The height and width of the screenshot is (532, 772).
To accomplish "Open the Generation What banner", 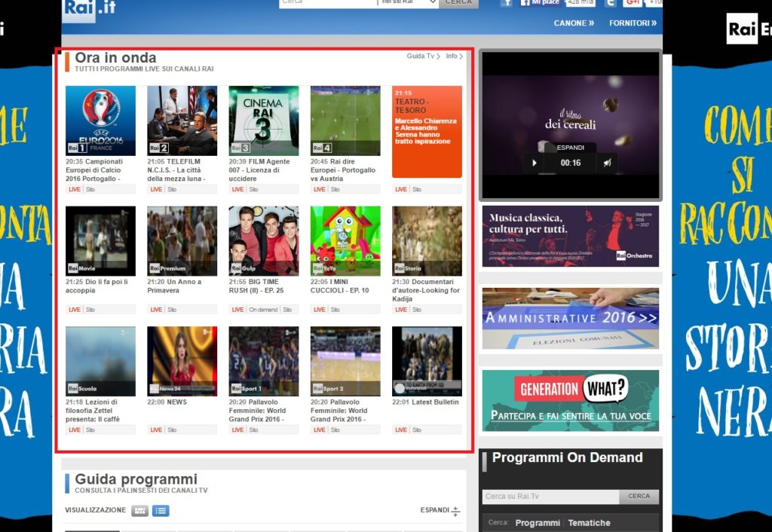I will click(x=570, y=400).
